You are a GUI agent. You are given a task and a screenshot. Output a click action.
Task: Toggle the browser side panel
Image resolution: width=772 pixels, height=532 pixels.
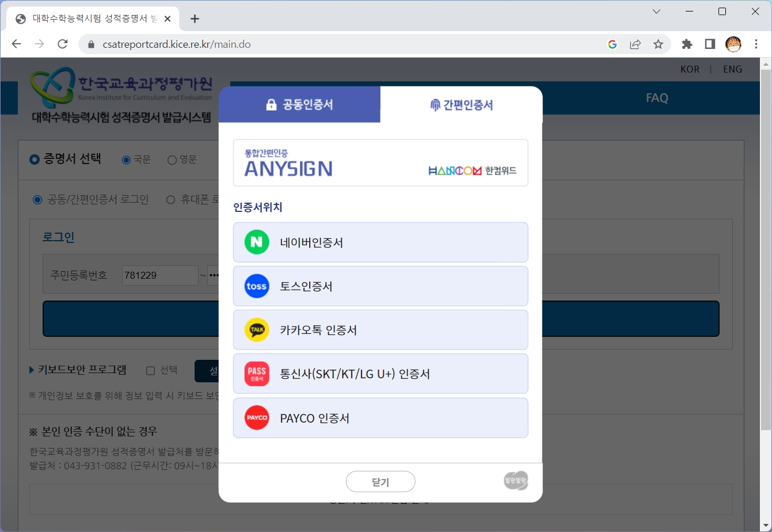pyautogui.click(x=710, y=44)
